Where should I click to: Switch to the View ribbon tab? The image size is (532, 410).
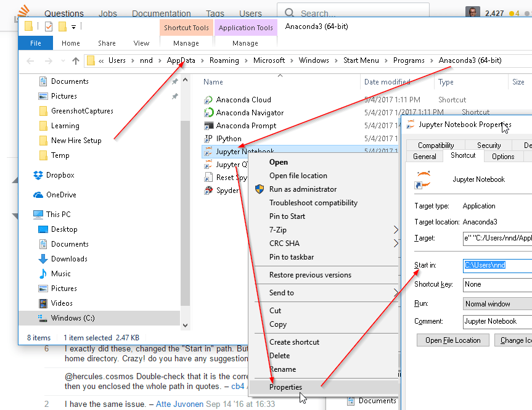(x=141, y=43)
